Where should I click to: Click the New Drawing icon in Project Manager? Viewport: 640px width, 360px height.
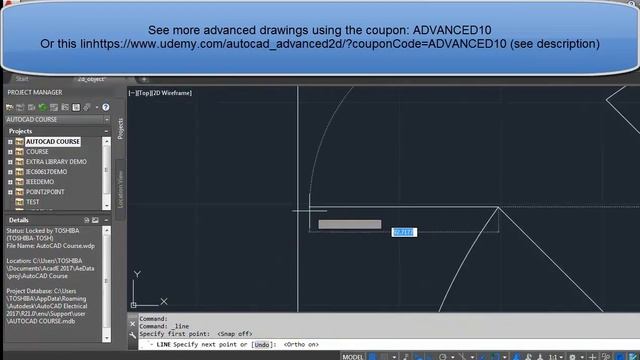[31, 107]
